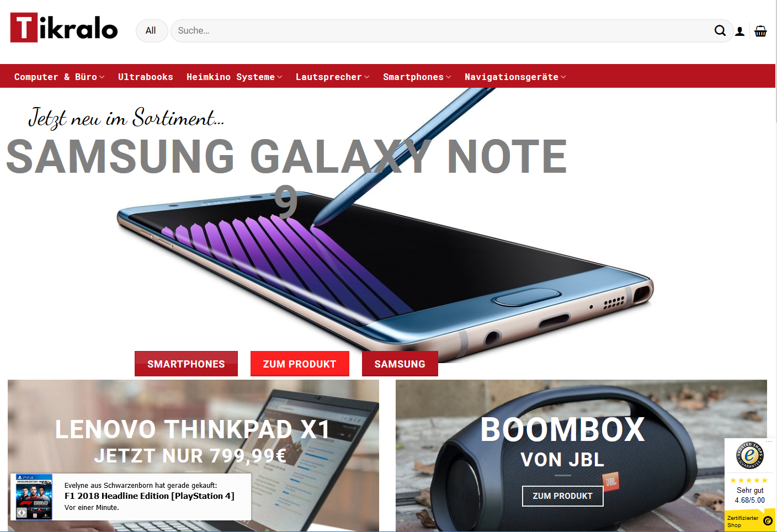Viewport: 777px width, 532px height.
Task: Open the shopping basket icon
Action: [760, 31]
